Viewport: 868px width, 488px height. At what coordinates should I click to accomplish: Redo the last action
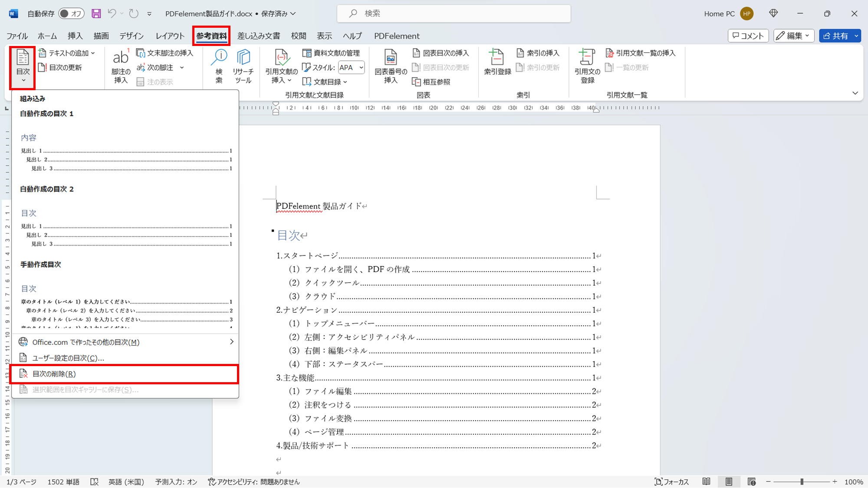click(x=134, y=13)
